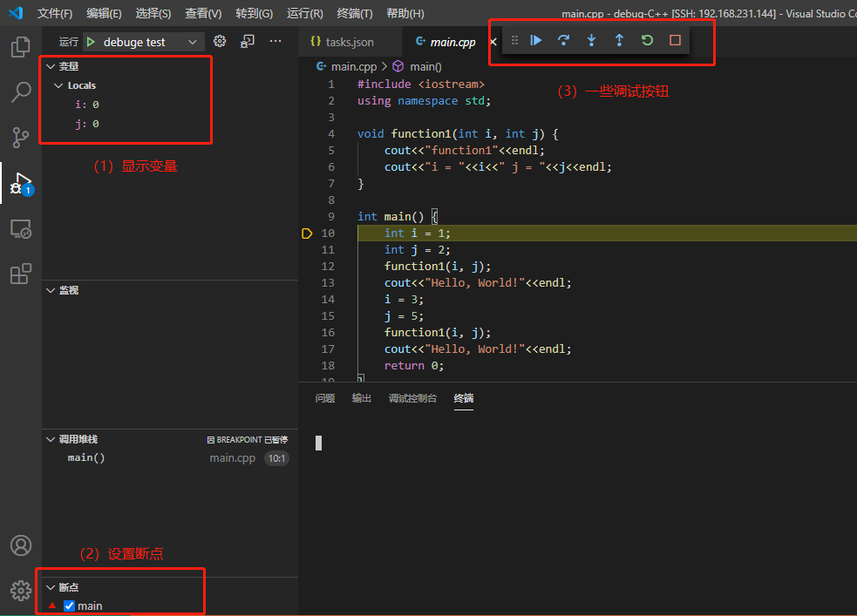The height and width of the screenshot is (616, 857).
Task: Start debugging with the green play icon
Action: click(x=92, y=42)
